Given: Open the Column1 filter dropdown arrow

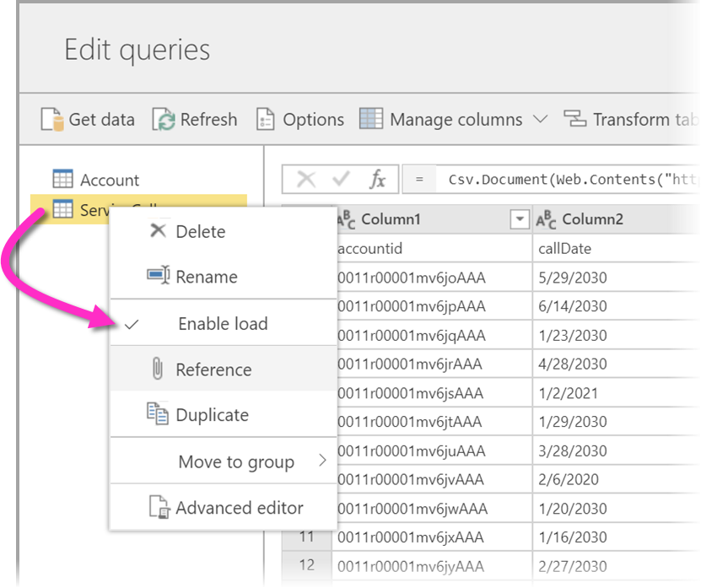Looking at the screenshot, I should [519, 220].
